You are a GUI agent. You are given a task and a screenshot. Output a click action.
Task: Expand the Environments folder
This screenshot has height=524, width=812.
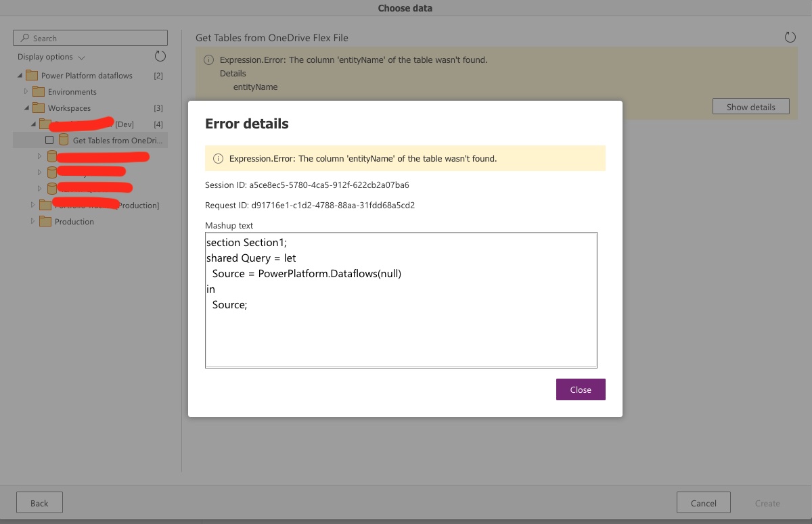point(26,91)
